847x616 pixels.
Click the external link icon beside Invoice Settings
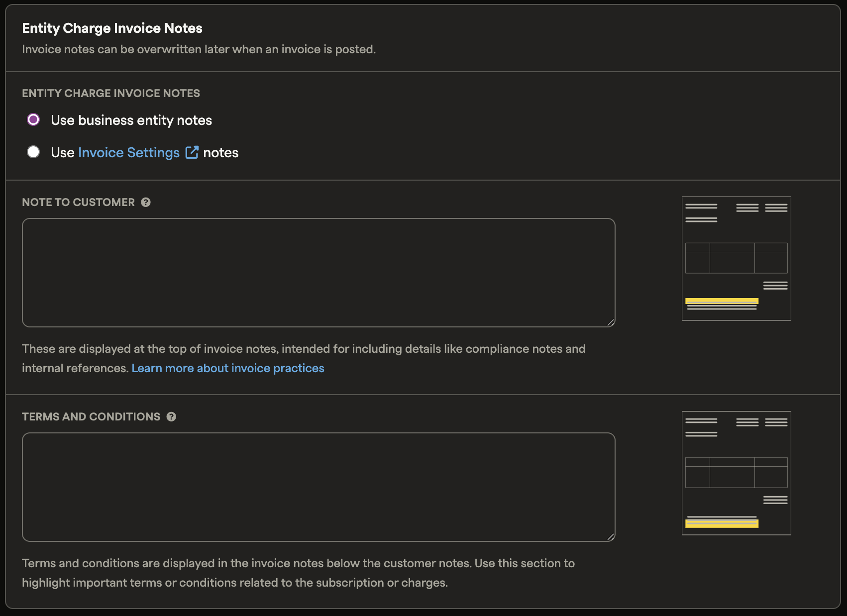coord(192,152)
